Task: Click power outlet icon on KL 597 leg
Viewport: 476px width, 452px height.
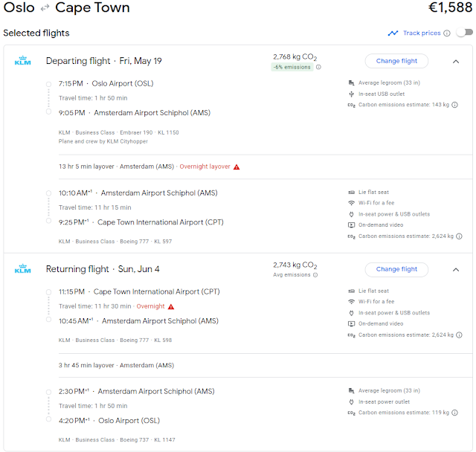Action: click(351, 214)
